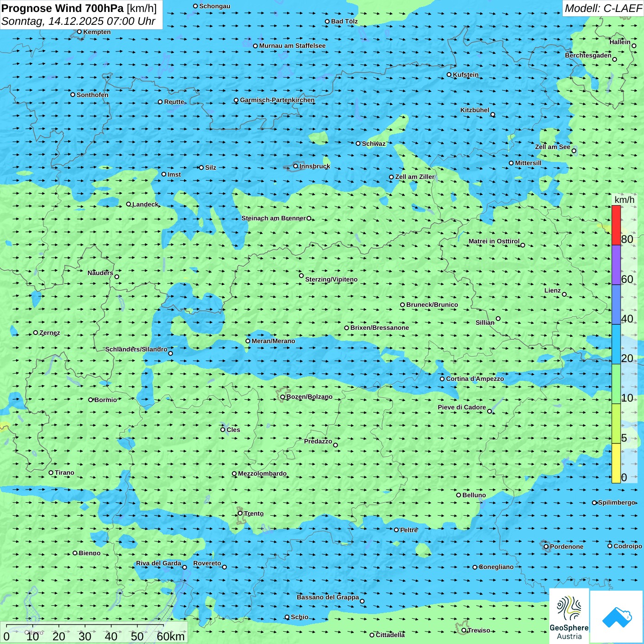The height and width of the screenshot is (644, 644).
Task: Click the 'Treviso' label
Action: (479, 630)
